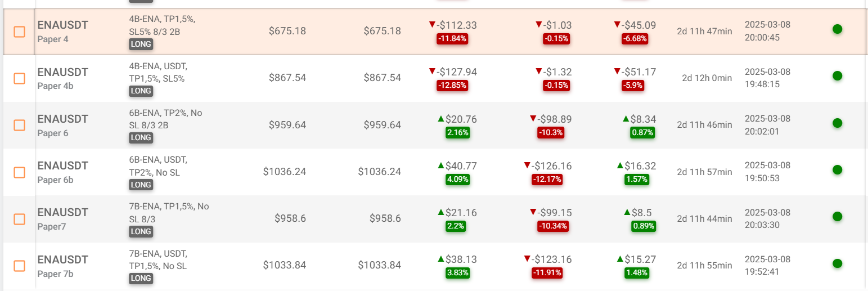Viewport: 868px width, 291px height.
Task: Open the ENAUSDT Paper 4 bot link
Action: 62,25
